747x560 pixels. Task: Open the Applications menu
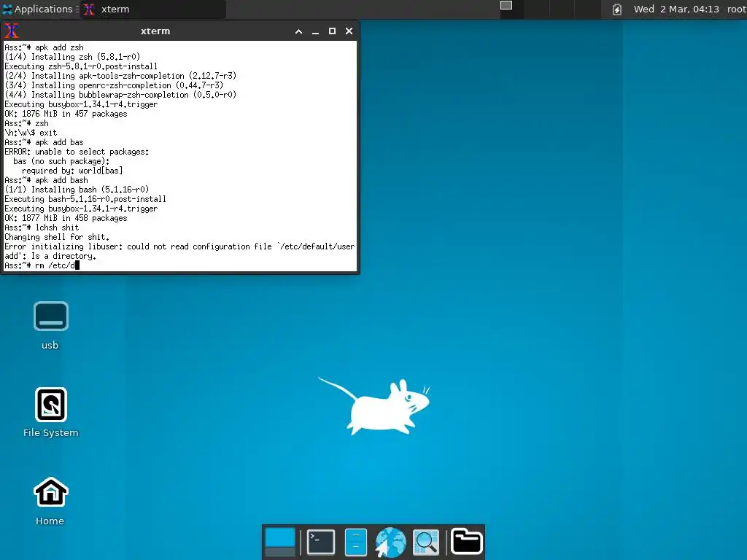(39, 9)
